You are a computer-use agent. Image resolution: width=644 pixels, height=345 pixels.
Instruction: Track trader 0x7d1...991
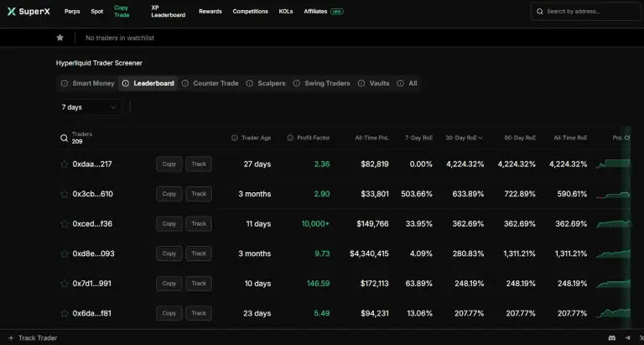pyautogui.click(x=199, y=284)
